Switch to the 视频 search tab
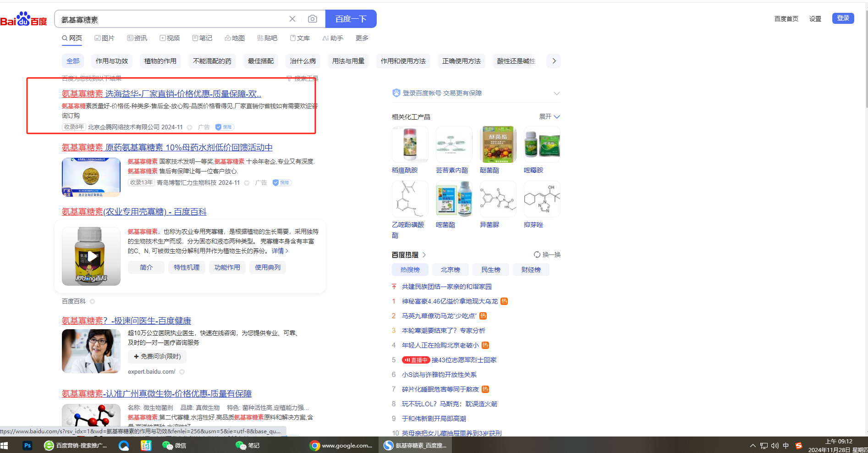 (x=170, y=38)
